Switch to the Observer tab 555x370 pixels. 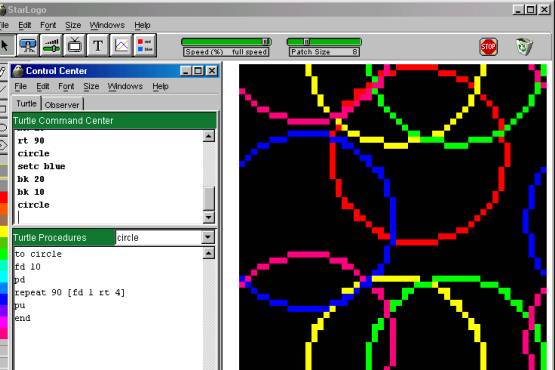click(x=62, y=105)
